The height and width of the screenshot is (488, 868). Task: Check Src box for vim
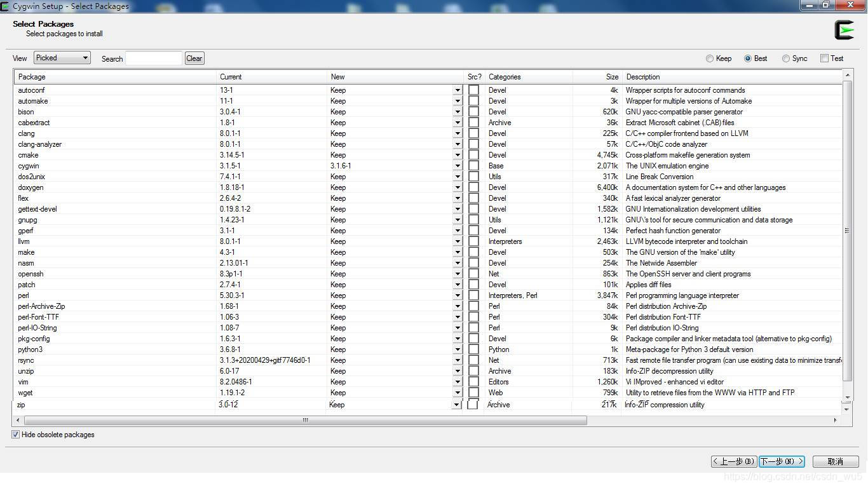[x=473, y=382]
